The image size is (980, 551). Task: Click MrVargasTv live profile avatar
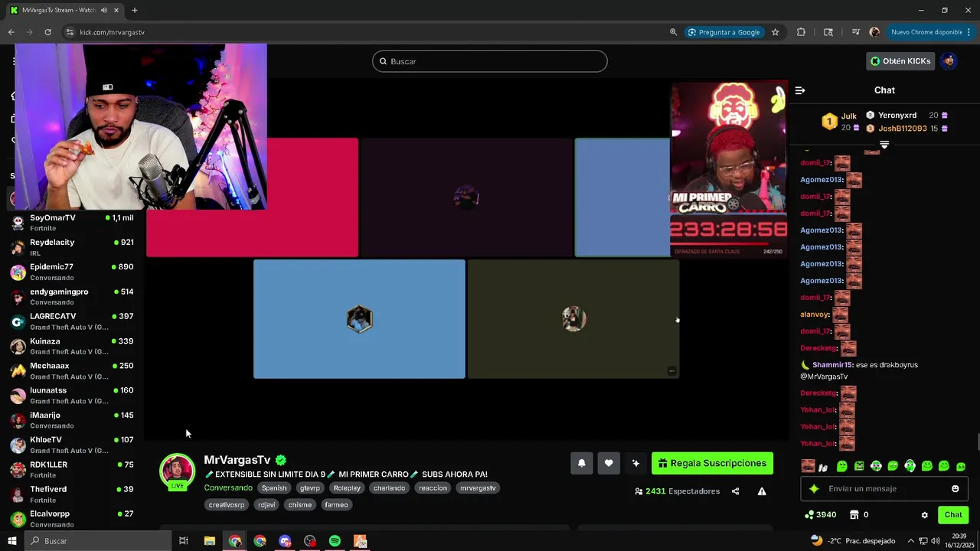(177, 472)
